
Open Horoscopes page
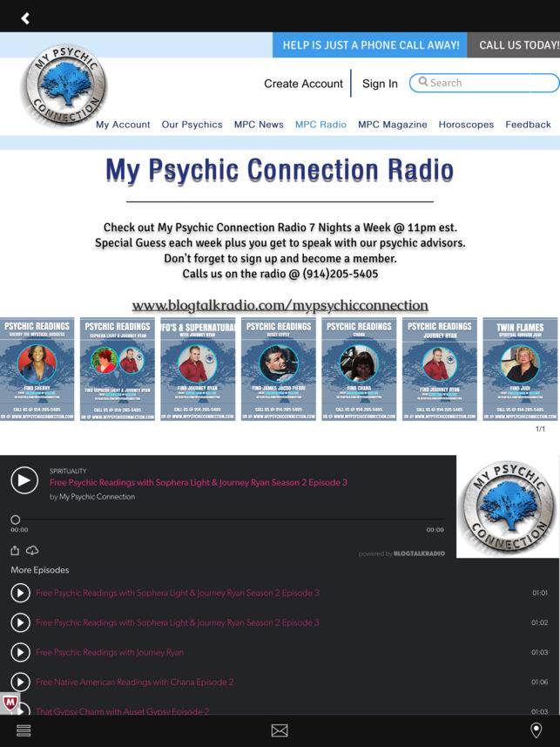(466, 125)
